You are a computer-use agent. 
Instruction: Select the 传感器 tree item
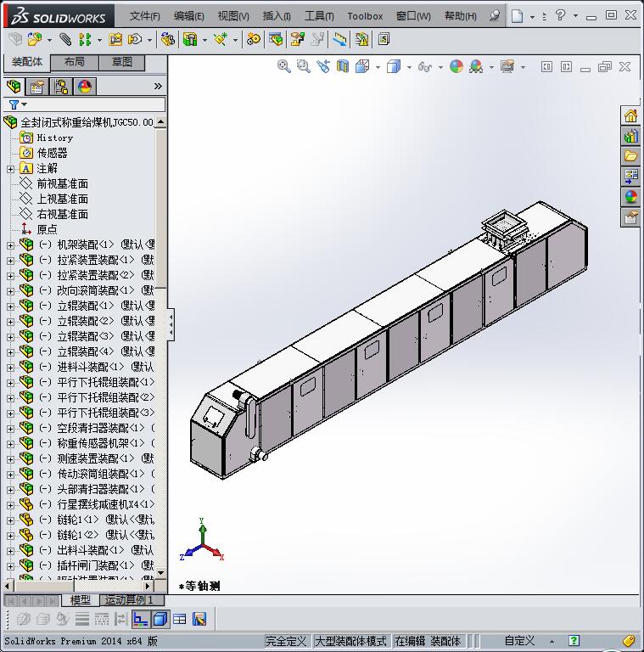tap(52, 153)
